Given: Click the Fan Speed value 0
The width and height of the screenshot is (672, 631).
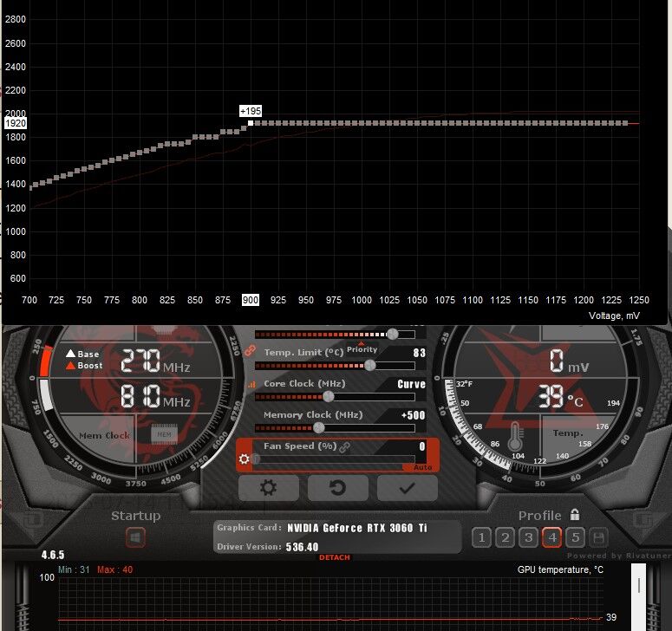Looking at the screenshot, I should coord(422,446).
